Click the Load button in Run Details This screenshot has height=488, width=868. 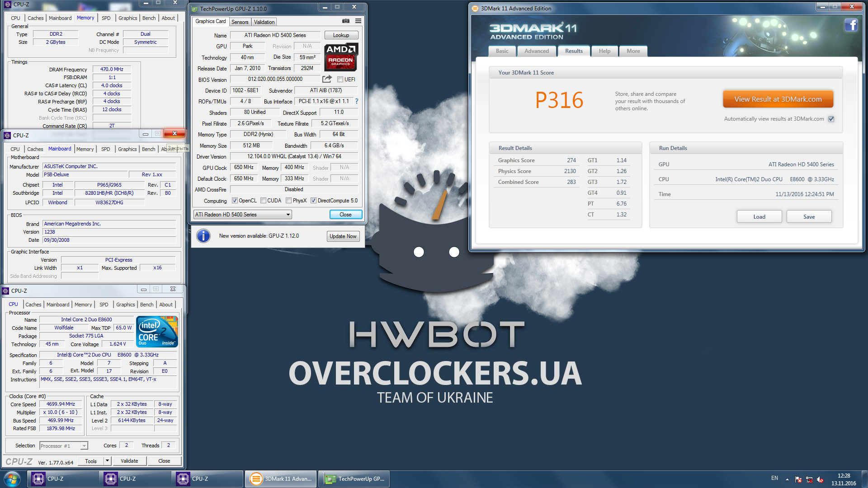[x=759, y=216]
